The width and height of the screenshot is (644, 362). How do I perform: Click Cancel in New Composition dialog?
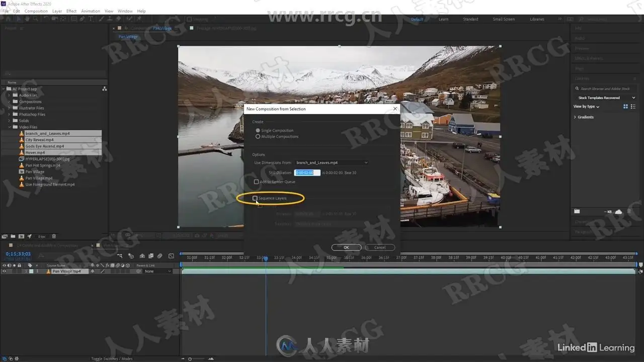point(380,247)
